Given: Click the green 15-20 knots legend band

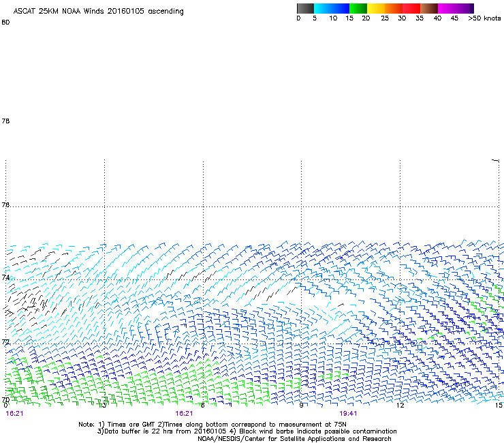Looking at the screenshot, I should 358,8.
